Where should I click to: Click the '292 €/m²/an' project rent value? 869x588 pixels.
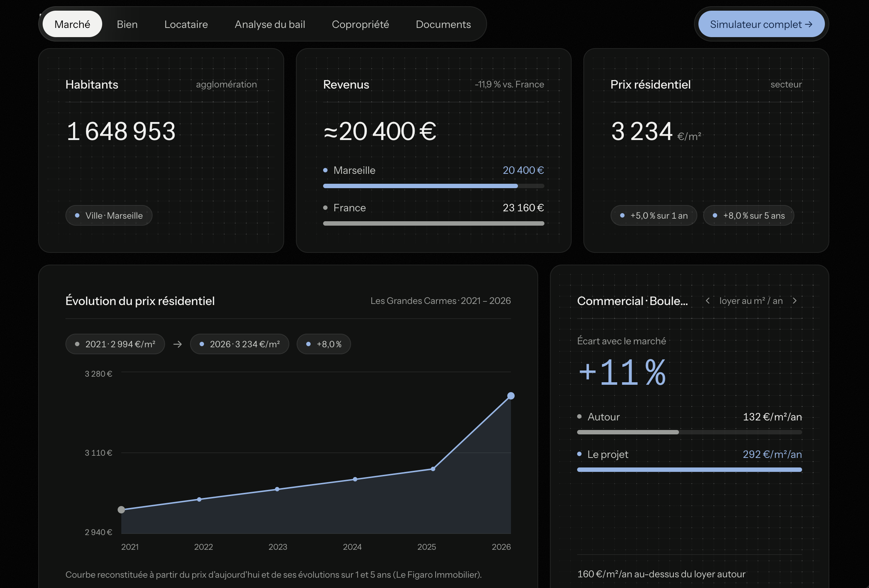coord(772,455)
